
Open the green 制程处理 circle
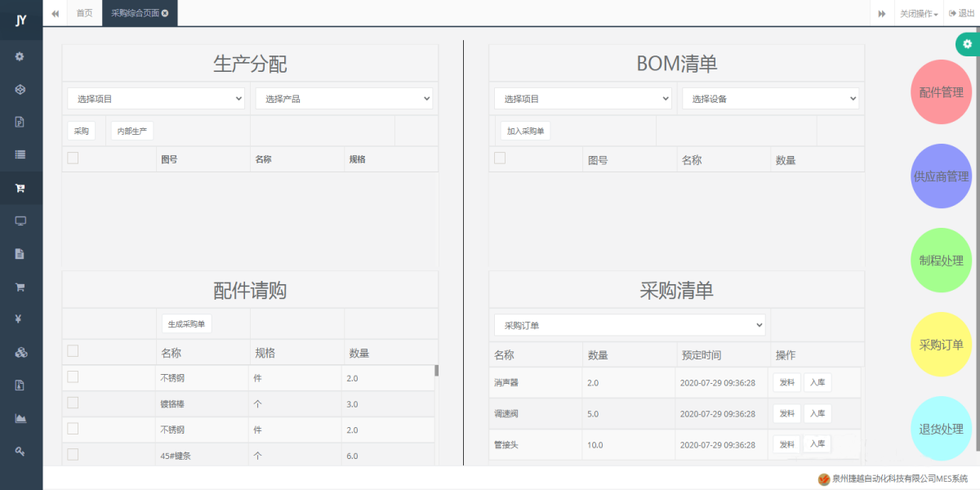point(942,261)
